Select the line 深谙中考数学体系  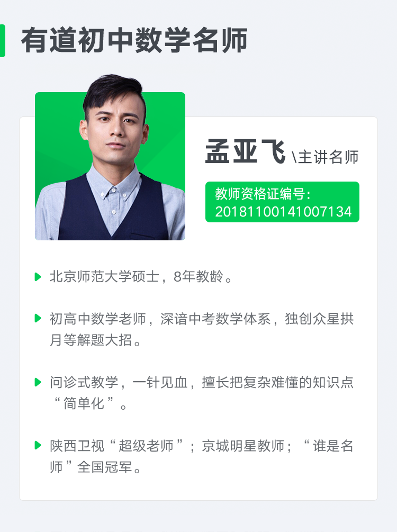tap(215, 319)
